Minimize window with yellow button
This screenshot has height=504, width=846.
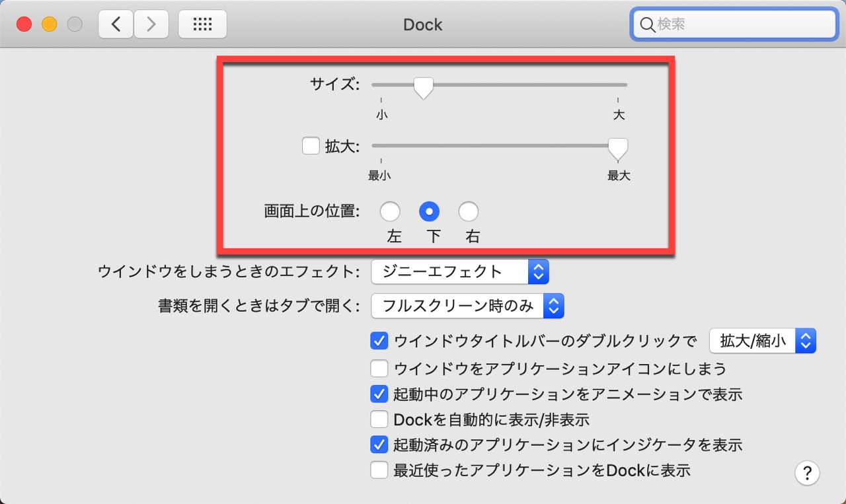50,24
